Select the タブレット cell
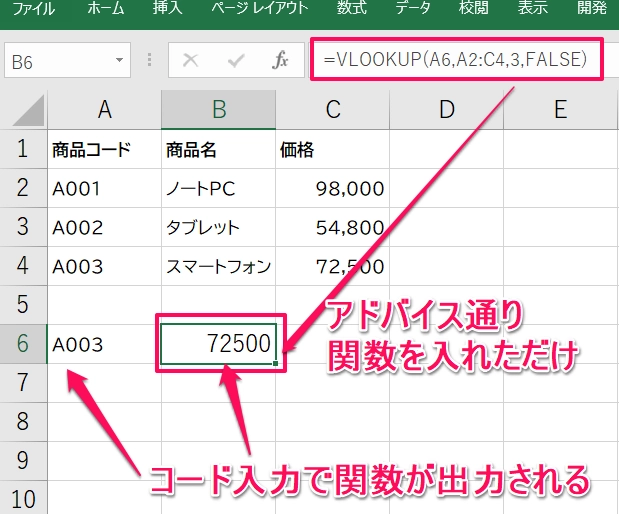 pos(218,227)
